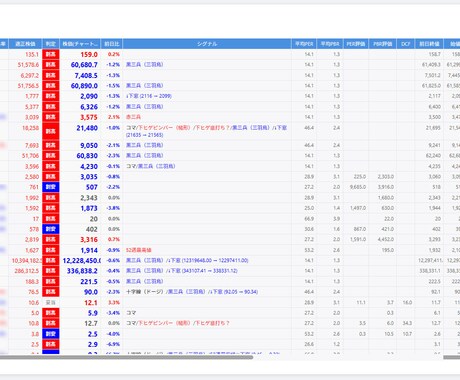Screen dimensions: 460x380
Task: Click the 十字線 (ドージ) signal in the 90.0 row
Action: (145, 292)
